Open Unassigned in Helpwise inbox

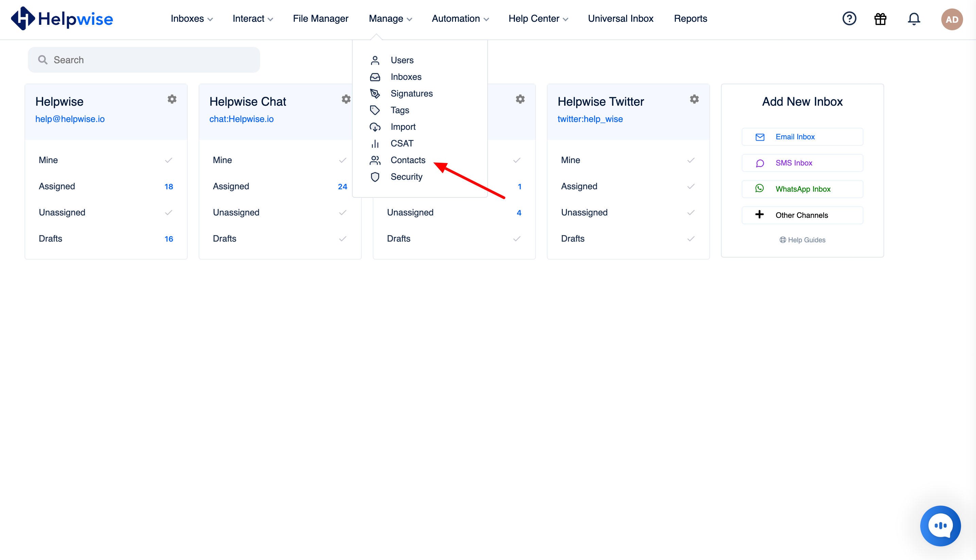coord(106,213)
